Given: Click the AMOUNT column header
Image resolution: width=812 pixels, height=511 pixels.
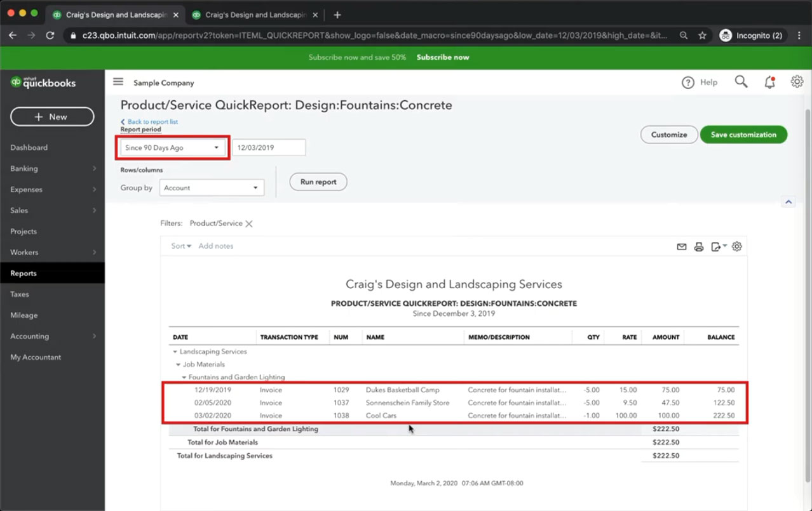Looking at the screenshot, I should 666,337.
